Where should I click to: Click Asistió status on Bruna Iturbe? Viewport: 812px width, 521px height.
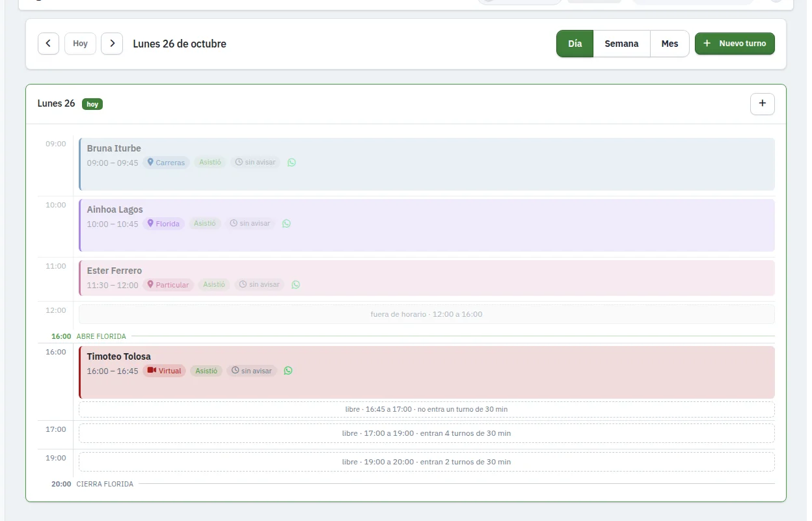coord(210,163)
